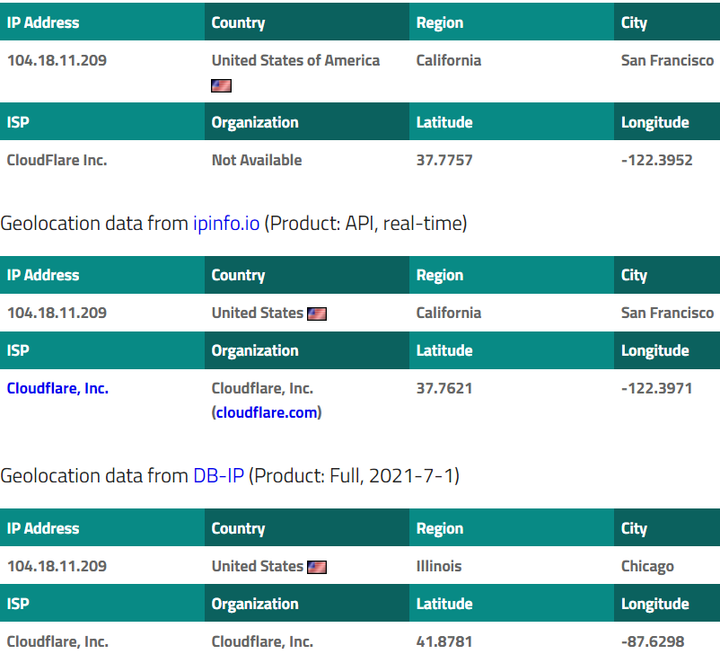The width and height of the screenshot is (720, 654).
Task: Open the cloudflare.com organization link
Action: (x=267, y=412)
